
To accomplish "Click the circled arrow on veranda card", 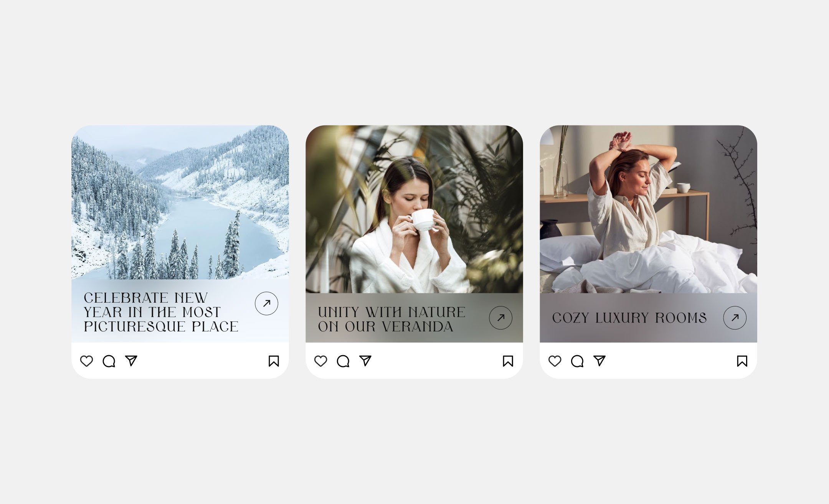I will click(500, 318).
